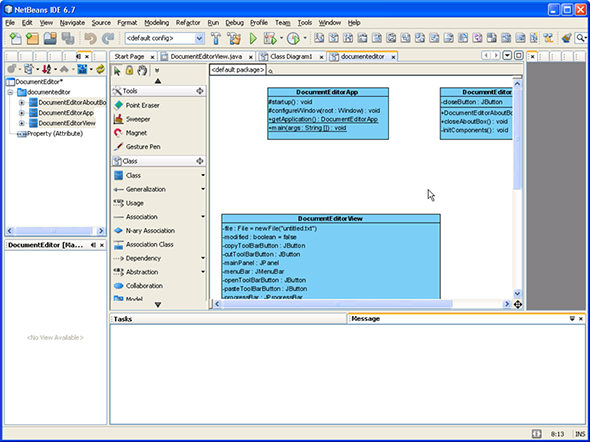Click the fit-diagram crosshair icon at the diagram corner
The image size is (590, 442).
tap(518, 304)
